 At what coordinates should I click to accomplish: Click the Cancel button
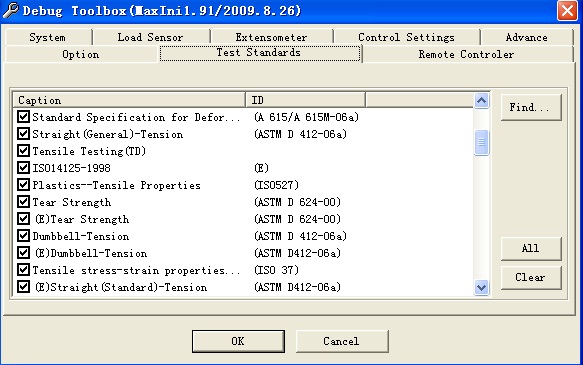(342, 341)
